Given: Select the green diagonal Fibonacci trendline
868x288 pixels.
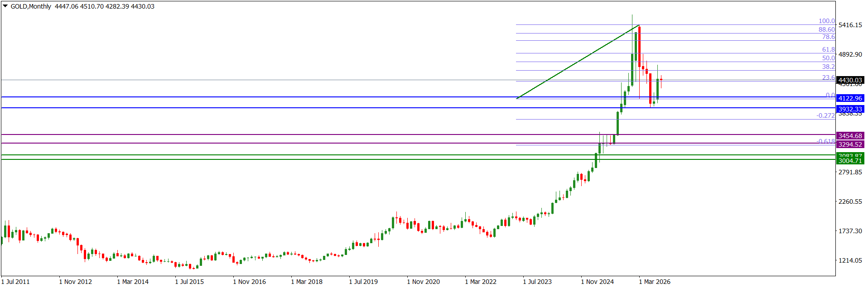Looking at the screenshot, I should 578,62.
